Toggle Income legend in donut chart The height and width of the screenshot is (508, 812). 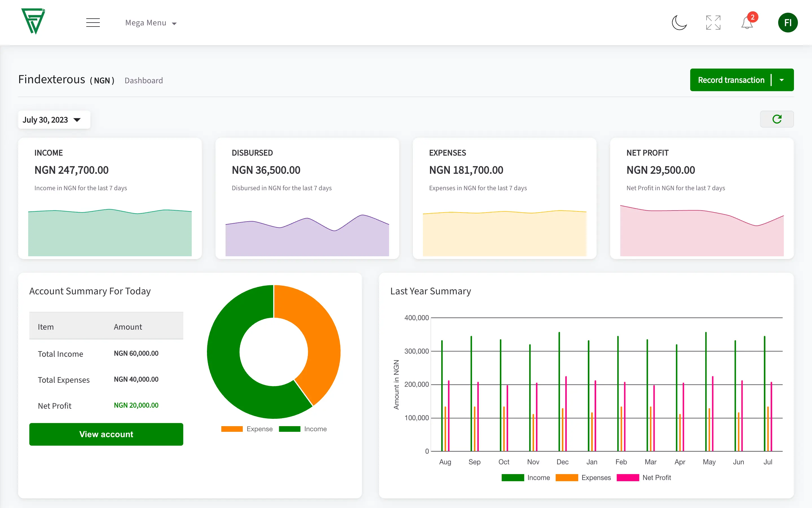pos(303,429)
